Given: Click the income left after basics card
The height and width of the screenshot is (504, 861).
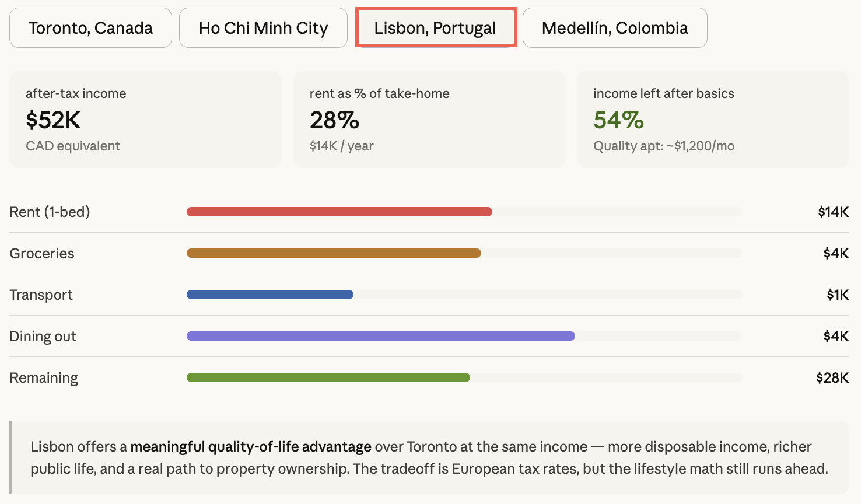Looking at the screenshot, I should point(712,120).
